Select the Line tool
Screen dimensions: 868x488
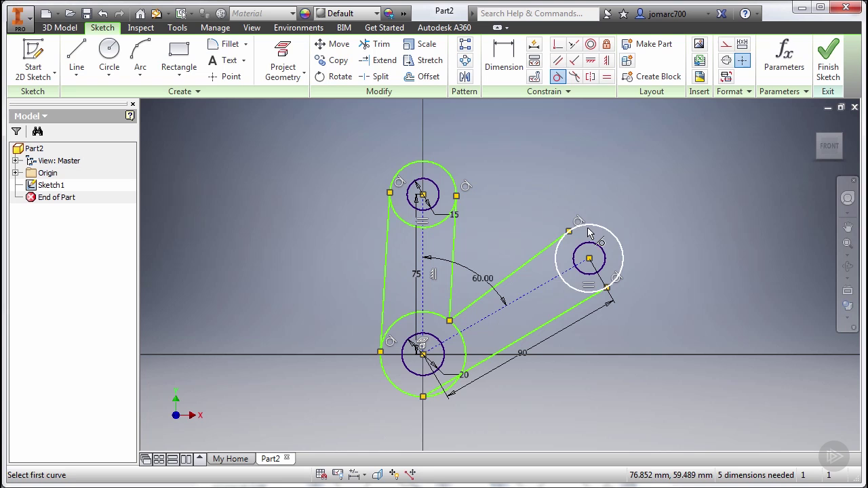coord(77,56)
